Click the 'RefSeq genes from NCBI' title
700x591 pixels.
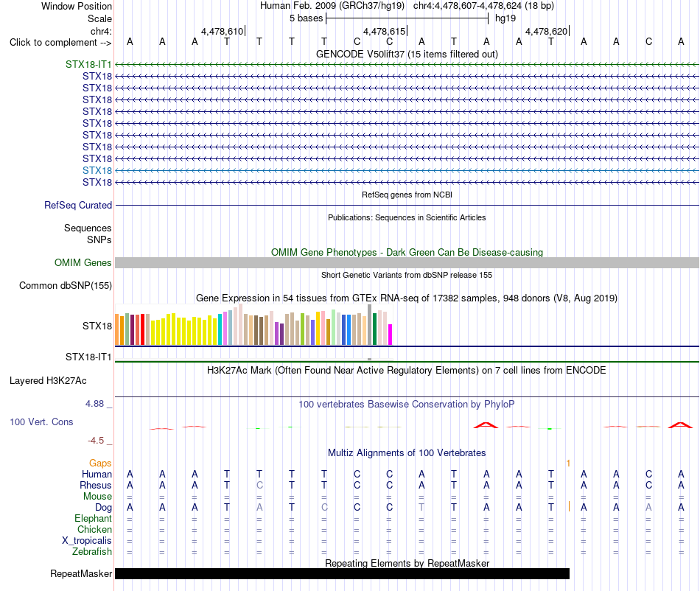(x=407, y=195)
